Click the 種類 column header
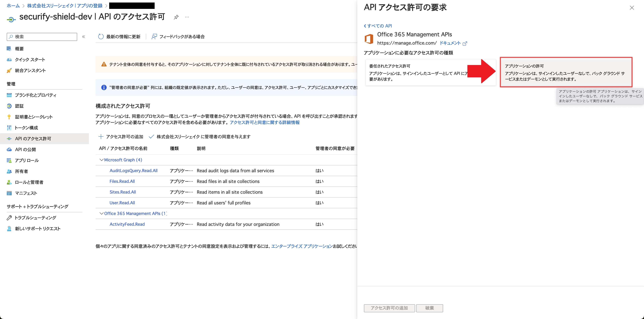 174,148
